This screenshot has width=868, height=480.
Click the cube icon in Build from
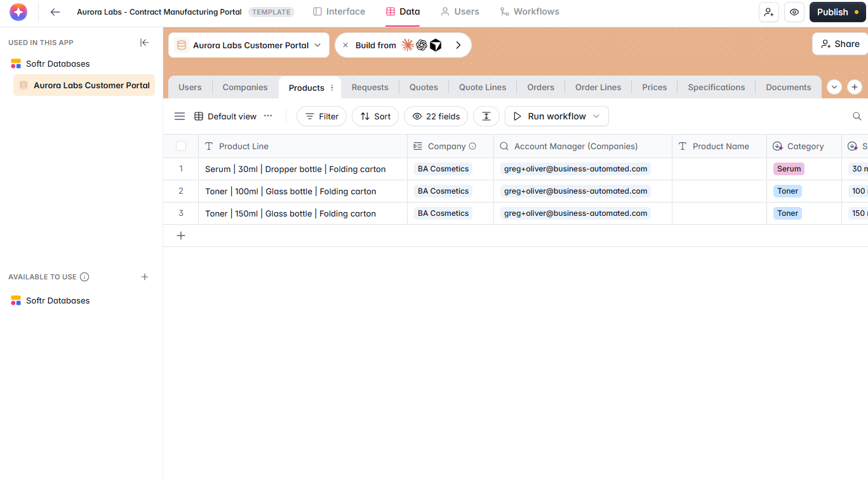tap(436, 45)
